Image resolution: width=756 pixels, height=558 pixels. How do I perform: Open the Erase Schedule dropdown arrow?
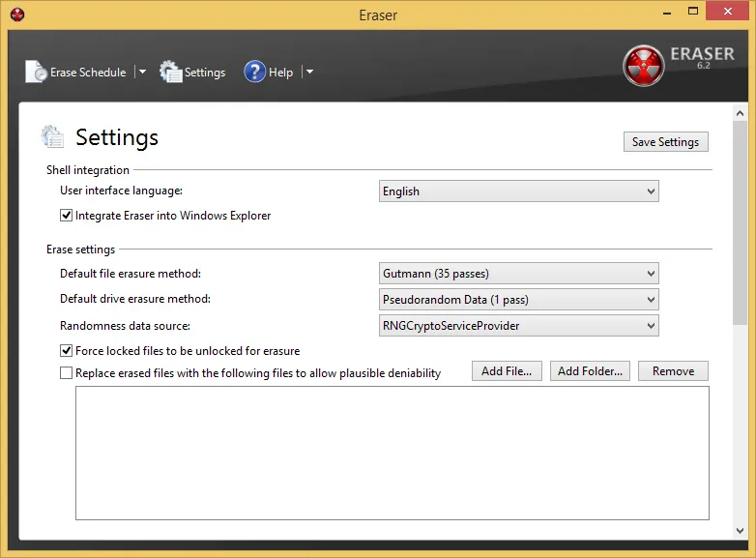tap(142, 72)
